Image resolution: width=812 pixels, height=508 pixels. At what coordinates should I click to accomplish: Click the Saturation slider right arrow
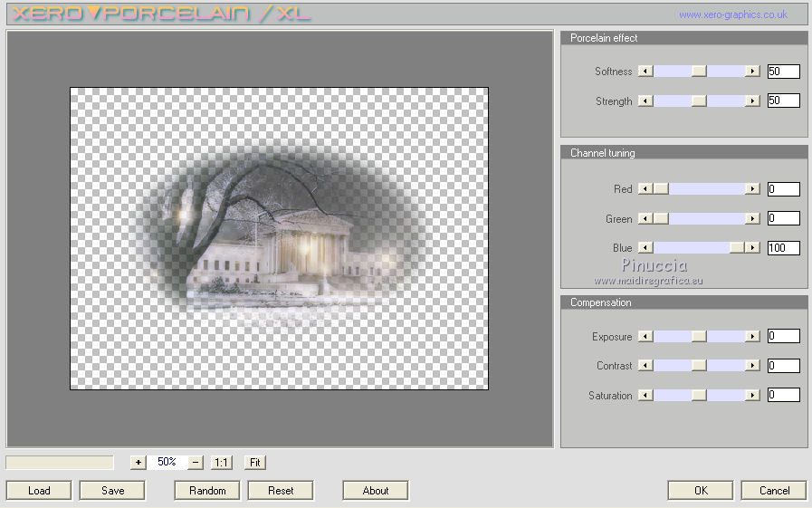tap(752, 396)
